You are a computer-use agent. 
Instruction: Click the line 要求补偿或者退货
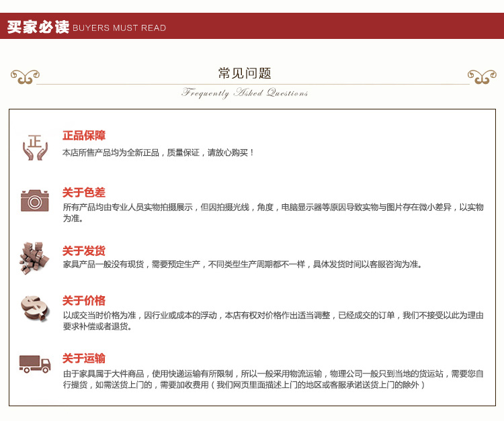pos(97,326)
